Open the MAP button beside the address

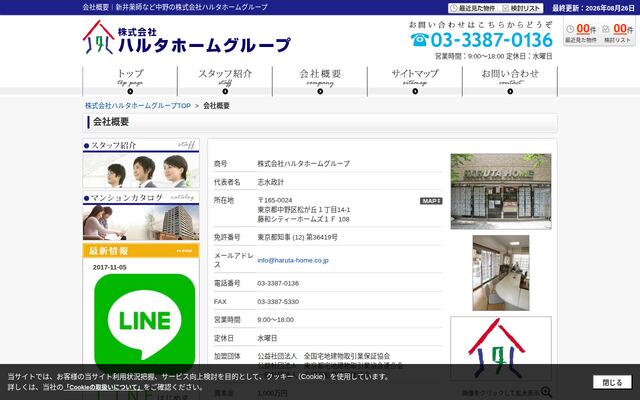431,201
